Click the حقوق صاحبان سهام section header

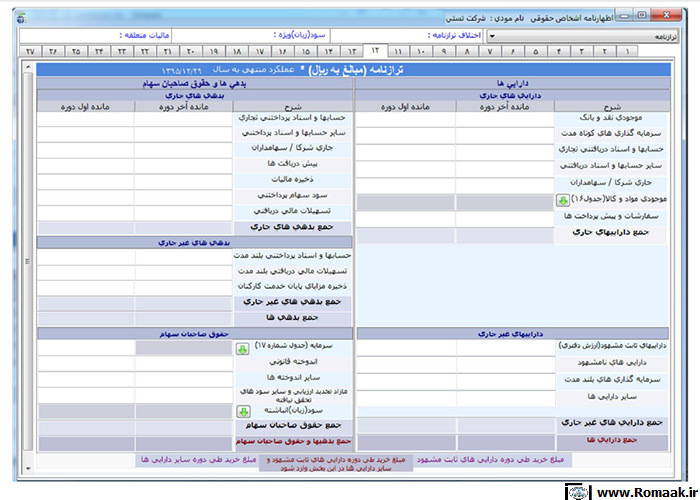tap(194, 333)
